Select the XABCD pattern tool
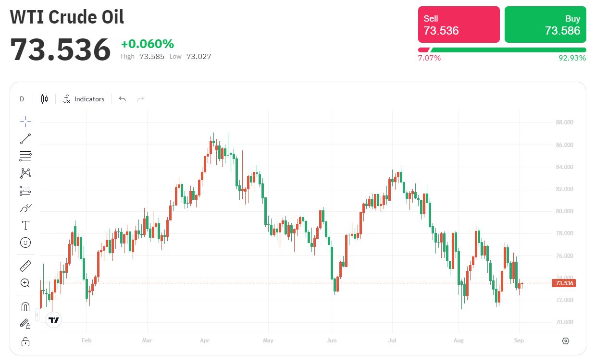 25,173
